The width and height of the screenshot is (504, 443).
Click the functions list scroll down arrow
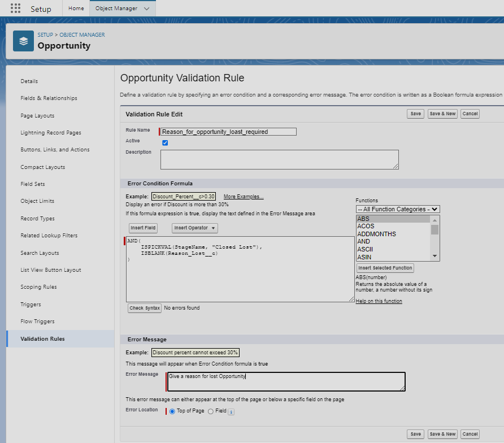(x=435, y=256)
